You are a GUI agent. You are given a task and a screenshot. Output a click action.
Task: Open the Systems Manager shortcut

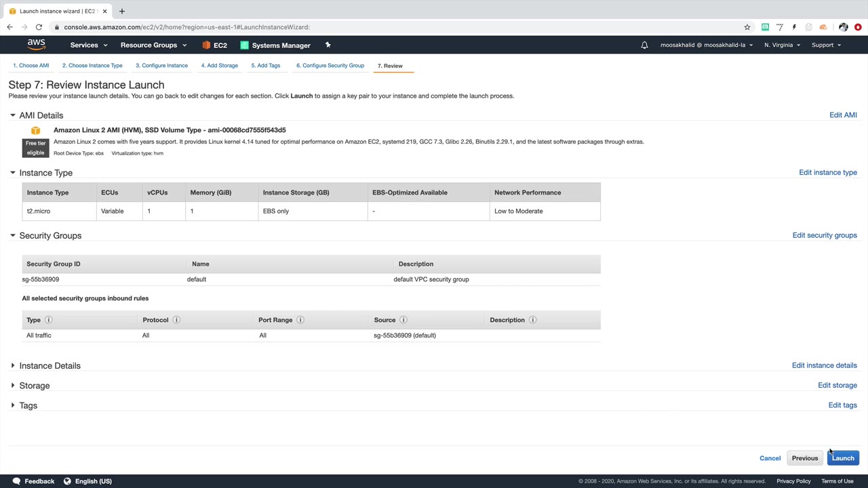(x=275, y=45)
